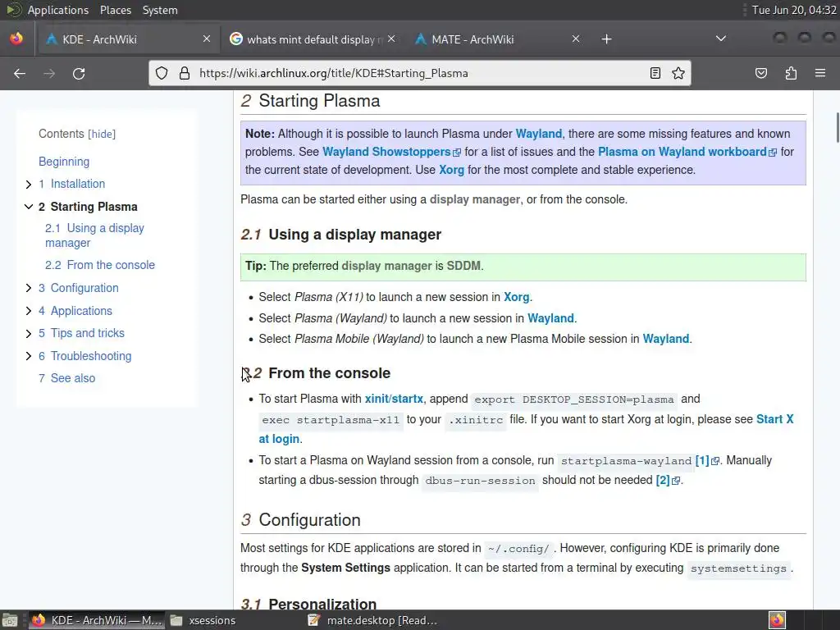Open 2.2 From the console entry
The height and width of the screenshot is (630, 840).
tap(99, 265)
